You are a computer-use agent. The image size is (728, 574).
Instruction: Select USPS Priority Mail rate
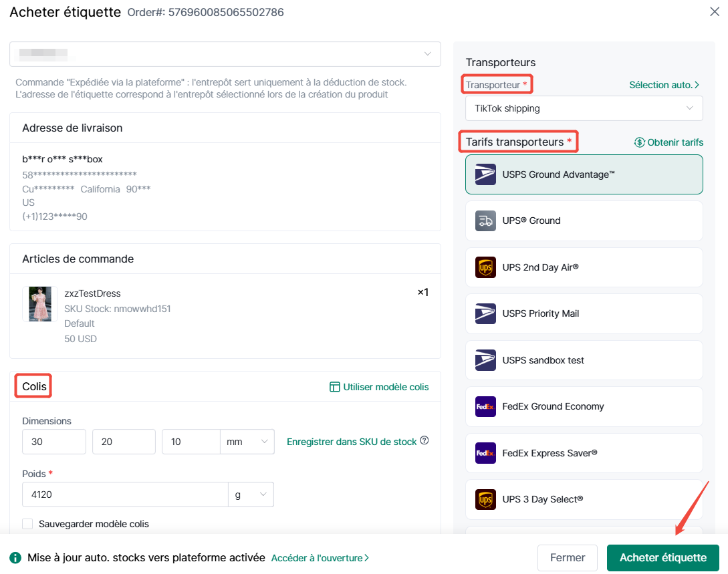[x=584, y=313]
